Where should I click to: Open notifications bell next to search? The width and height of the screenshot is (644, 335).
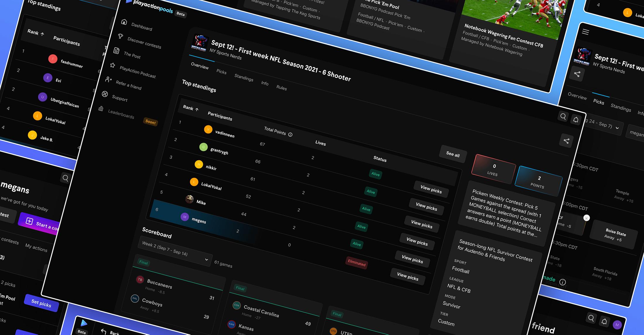pos(576,120)
